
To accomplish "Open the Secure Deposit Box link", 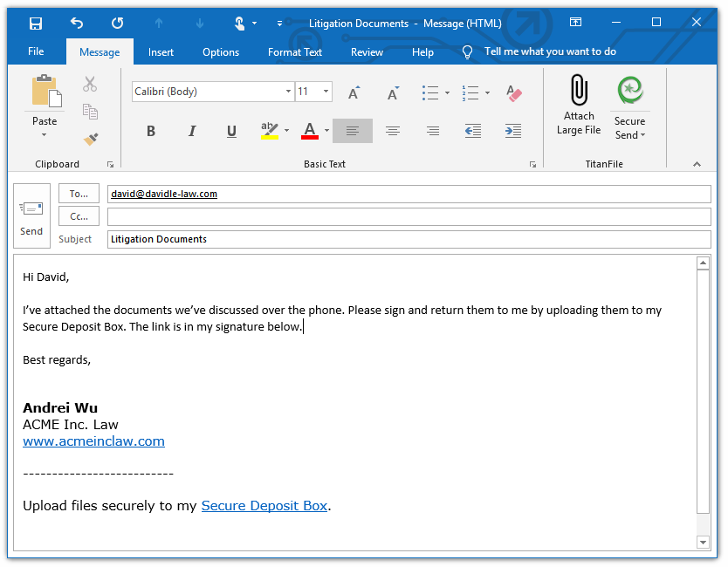I will tap(264, 505).
